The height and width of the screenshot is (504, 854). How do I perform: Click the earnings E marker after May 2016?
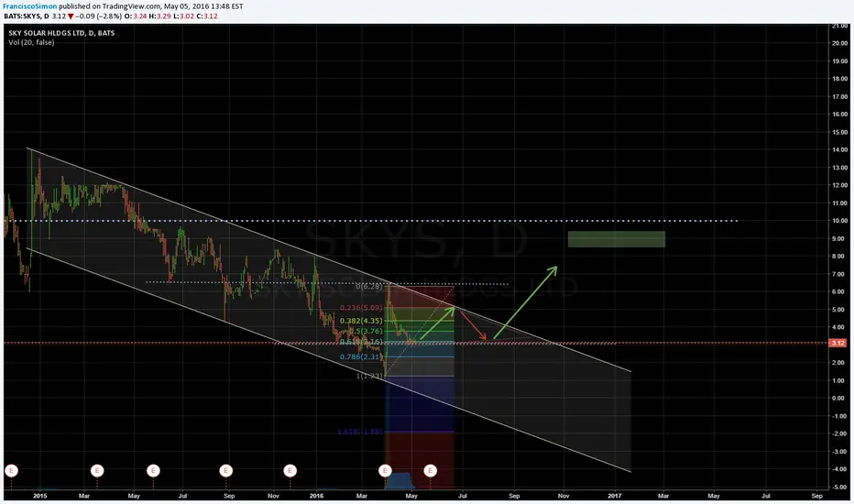[431, 470]
